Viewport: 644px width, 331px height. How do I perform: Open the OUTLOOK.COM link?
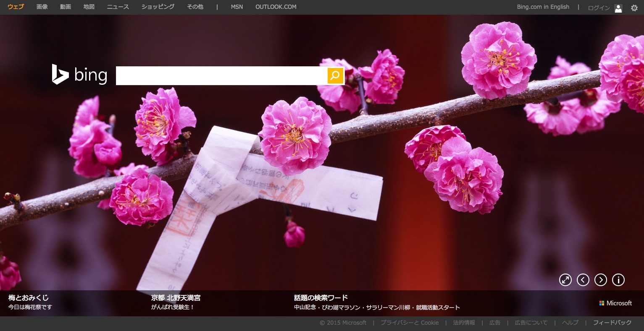(x=276, y=7)
